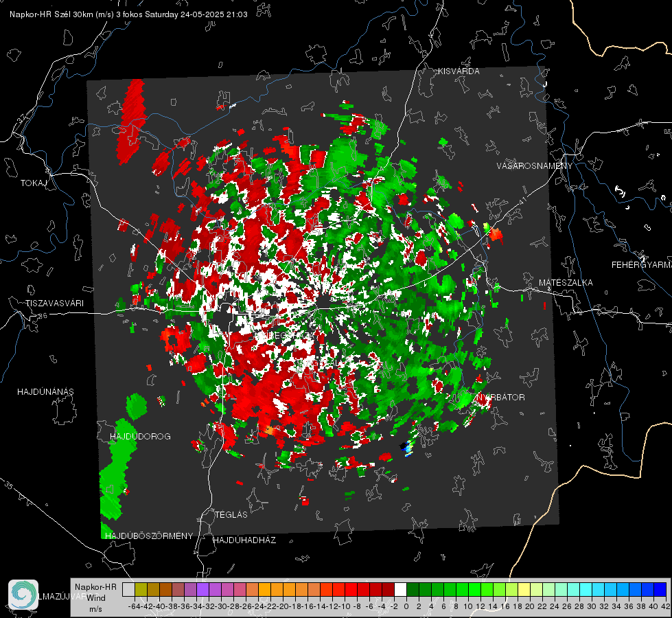The height and width of the screenshot is (618, 672).
Task: Click the -10 value on the legend scale
Action: coord(345,606)
